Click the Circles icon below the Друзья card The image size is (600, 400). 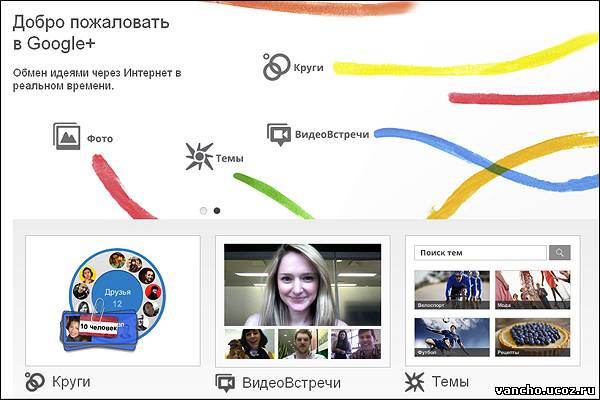(x=35, y=382)
